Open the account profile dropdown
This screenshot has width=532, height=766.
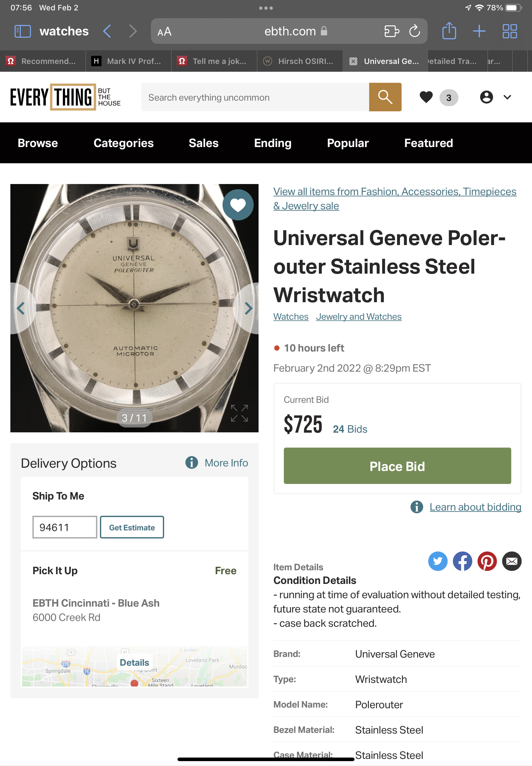pos(495,97)
